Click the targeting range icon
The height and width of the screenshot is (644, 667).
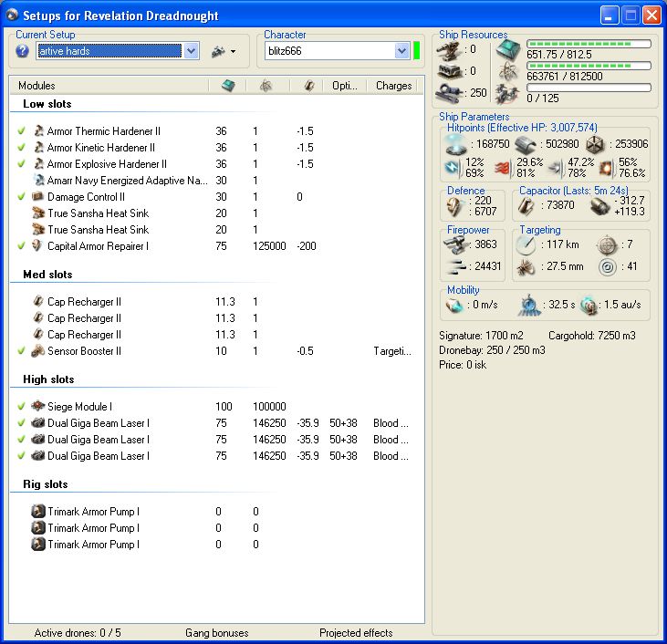click(x=526, y=245)
